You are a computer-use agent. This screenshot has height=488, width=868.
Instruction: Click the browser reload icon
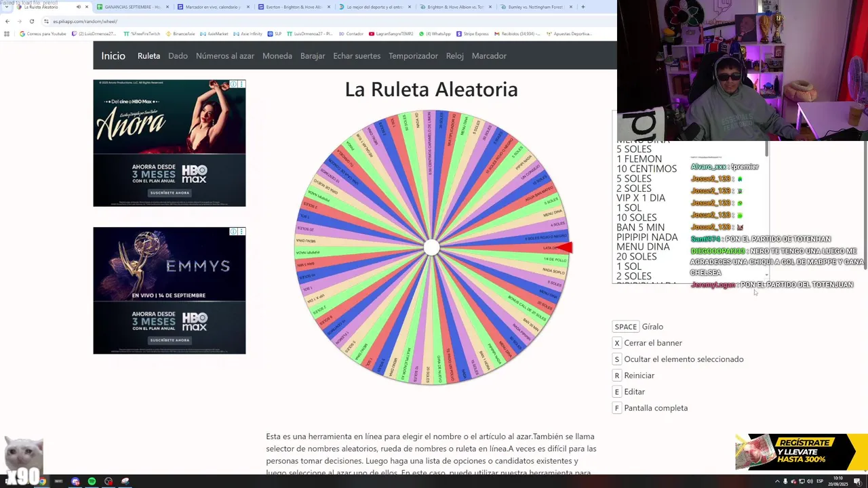[x=31, y=21]
